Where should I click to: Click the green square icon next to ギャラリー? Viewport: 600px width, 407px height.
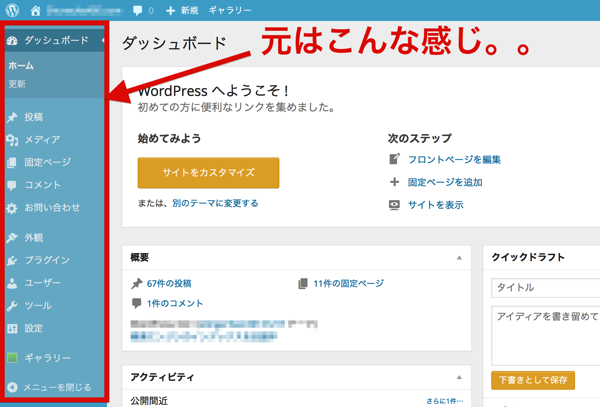(12, 358)
